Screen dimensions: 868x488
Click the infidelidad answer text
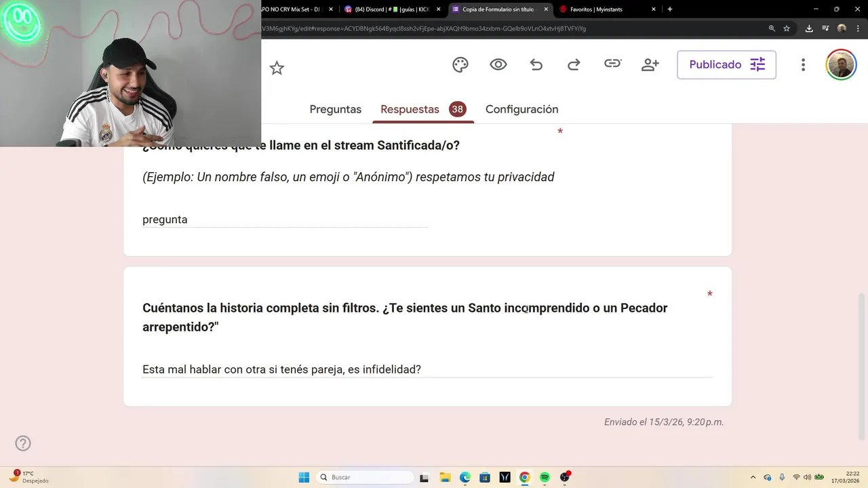(281, 369)
